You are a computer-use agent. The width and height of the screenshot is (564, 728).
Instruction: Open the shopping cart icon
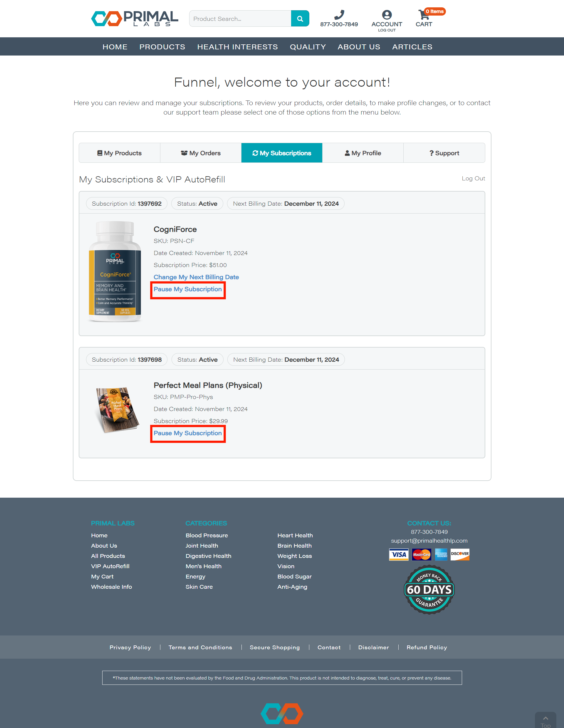click(424, 15)
